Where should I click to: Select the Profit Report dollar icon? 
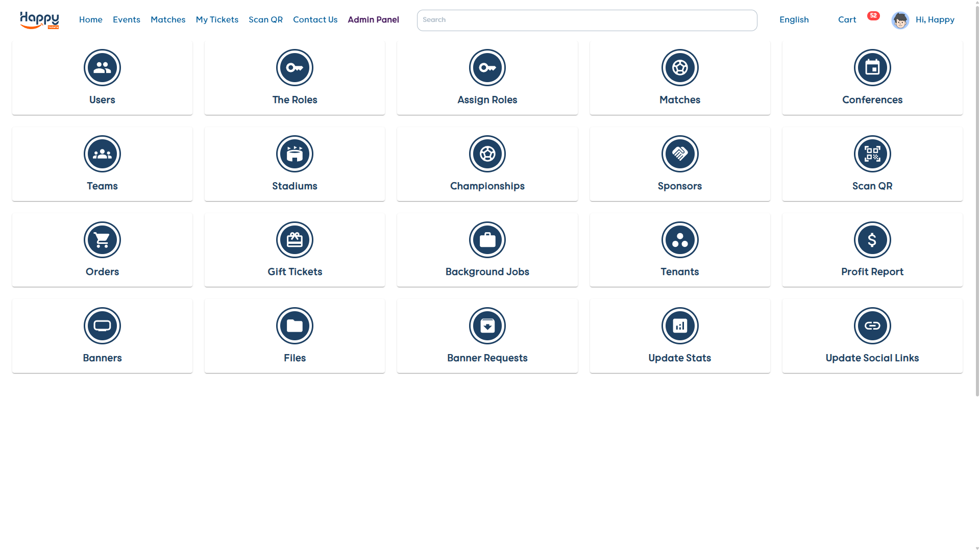[x=872, y=240]
